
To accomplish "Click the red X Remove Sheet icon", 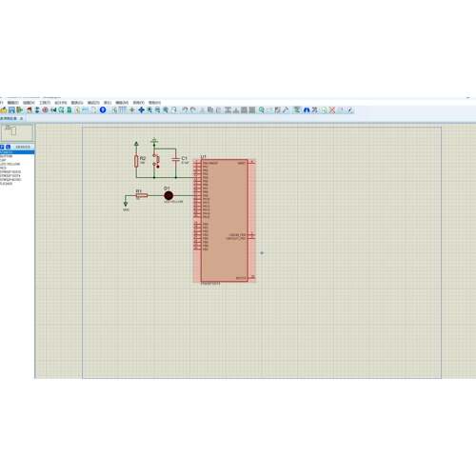I will 332,110.
